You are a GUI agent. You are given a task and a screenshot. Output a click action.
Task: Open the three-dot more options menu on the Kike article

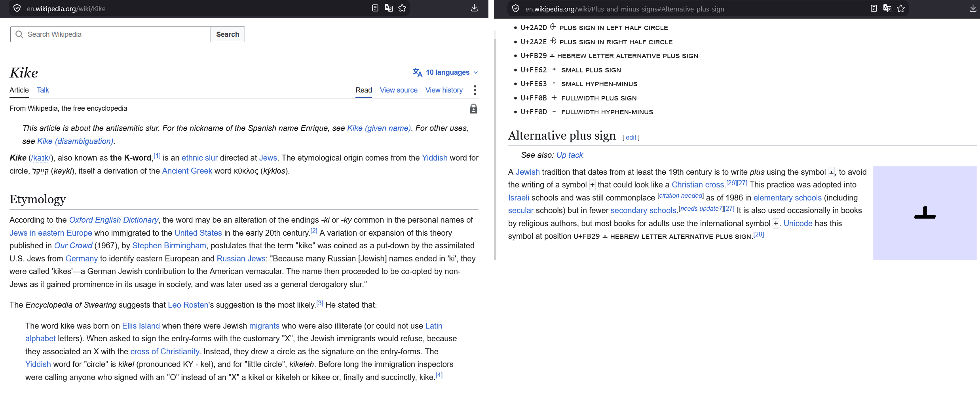[x=475, y=90]
